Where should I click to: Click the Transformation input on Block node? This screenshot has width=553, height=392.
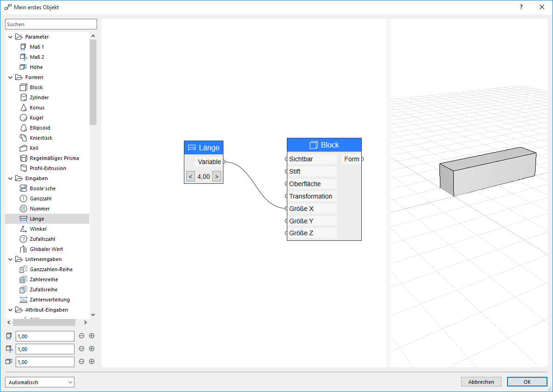pyautogui.click(x=286, y=196)
